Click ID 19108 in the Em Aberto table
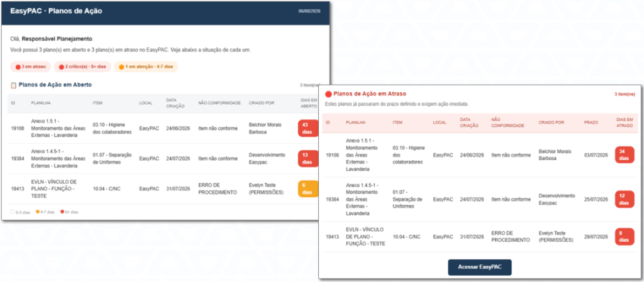 17,128
